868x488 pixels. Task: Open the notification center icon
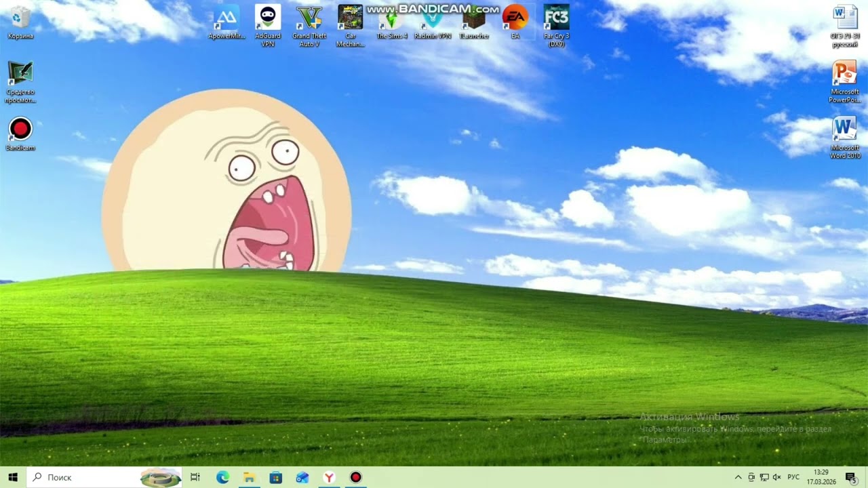[x=850, y=477]
